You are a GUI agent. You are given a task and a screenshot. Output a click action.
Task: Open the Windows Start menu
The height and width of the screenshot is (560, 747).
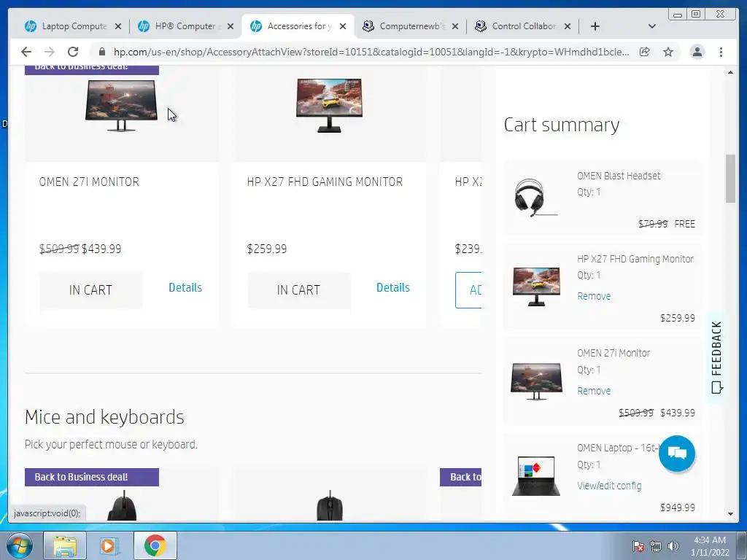click(x=20, y=545)
